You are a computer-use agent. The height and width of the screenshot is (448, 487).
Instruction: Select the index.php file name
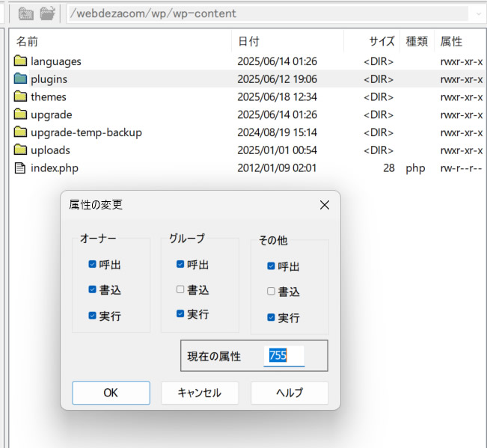[x=55, y=168]
